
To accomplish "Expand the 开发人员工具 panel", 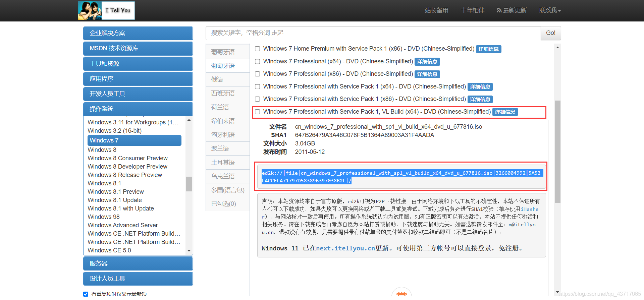I will pos(138,94).
